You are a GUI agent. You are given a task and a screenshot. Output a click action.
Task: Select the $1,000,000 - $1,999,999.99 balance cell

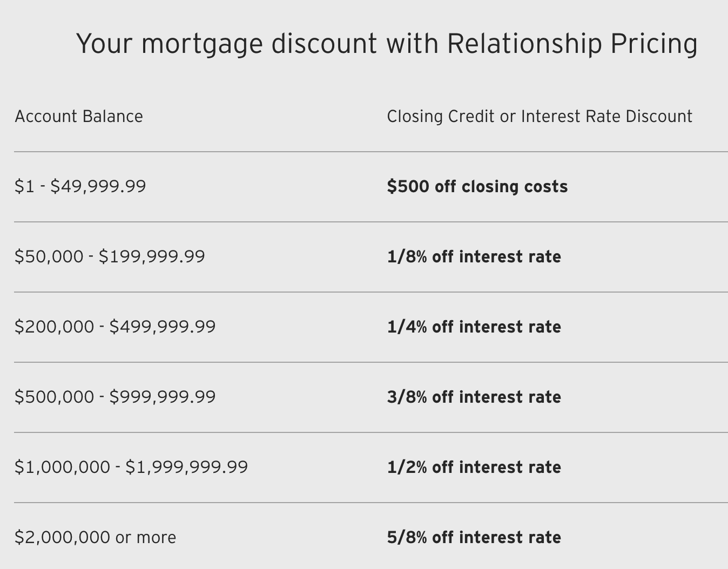(131, 467)
